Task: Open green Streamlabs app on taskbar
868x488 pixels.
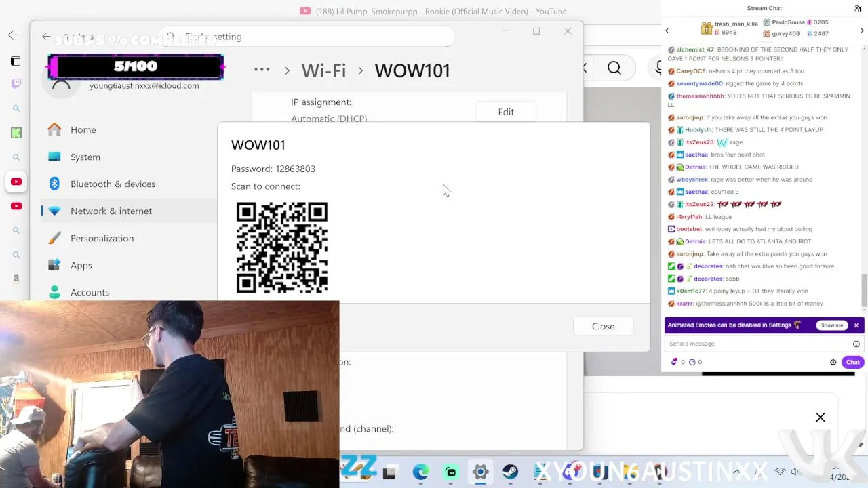Action: click(451, 472)
